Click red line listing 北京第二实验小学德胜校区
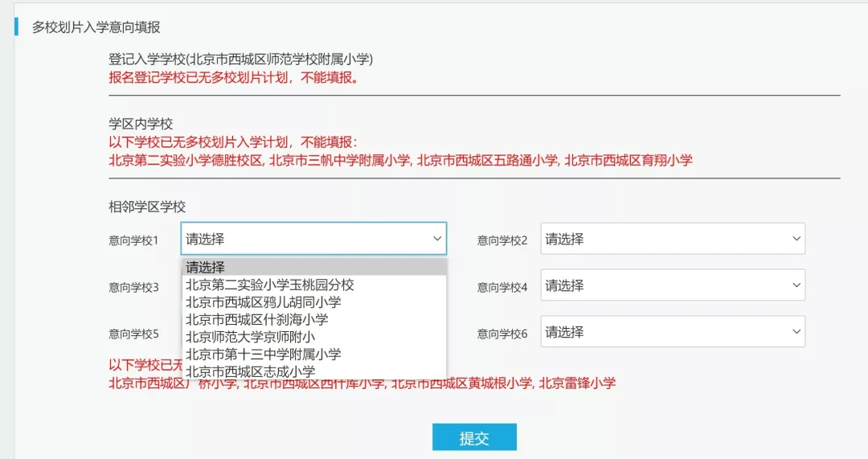Viewport: 868px width, 459px height. click(400, 161)
